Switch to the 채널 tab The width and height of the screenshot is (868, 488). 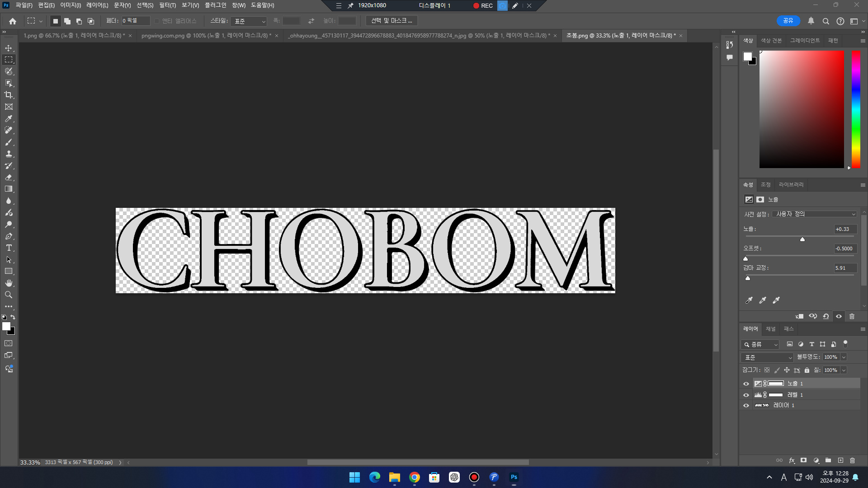coord(770,329)
